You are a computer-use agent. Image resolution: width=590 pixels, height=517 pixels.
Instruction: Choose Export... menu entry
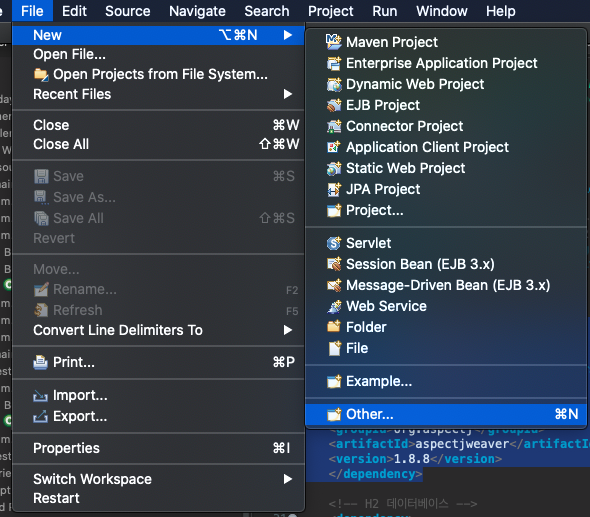tap(158, 416)
